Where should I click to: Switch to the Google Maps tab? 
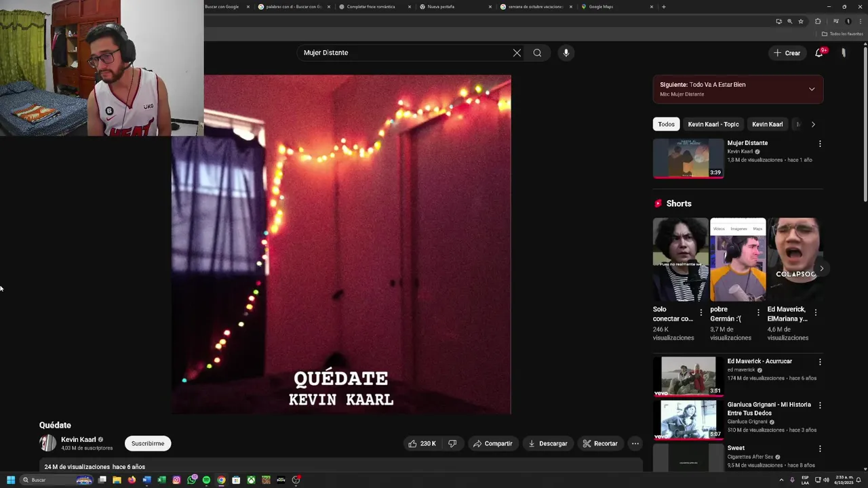coord(617,7)
